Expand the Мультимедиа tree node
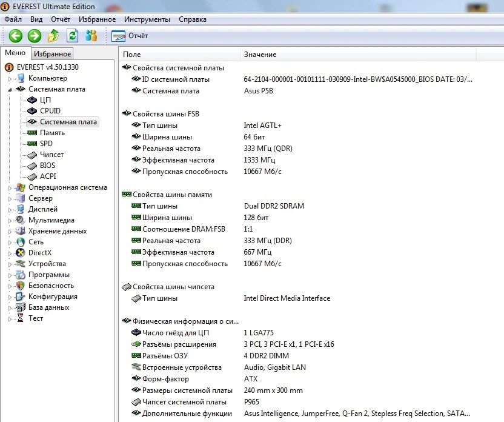The image size is (504, 422). tap(10, 221)
